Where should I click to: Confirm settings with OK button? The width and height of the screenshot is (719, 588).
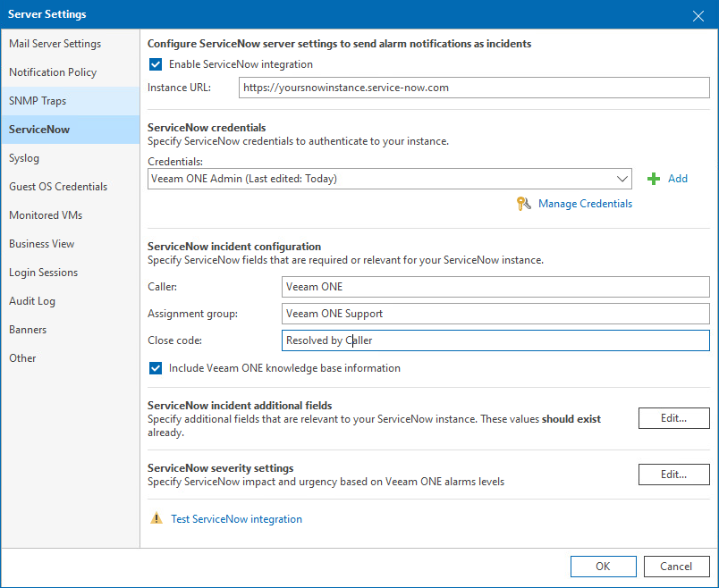(603, 566)
